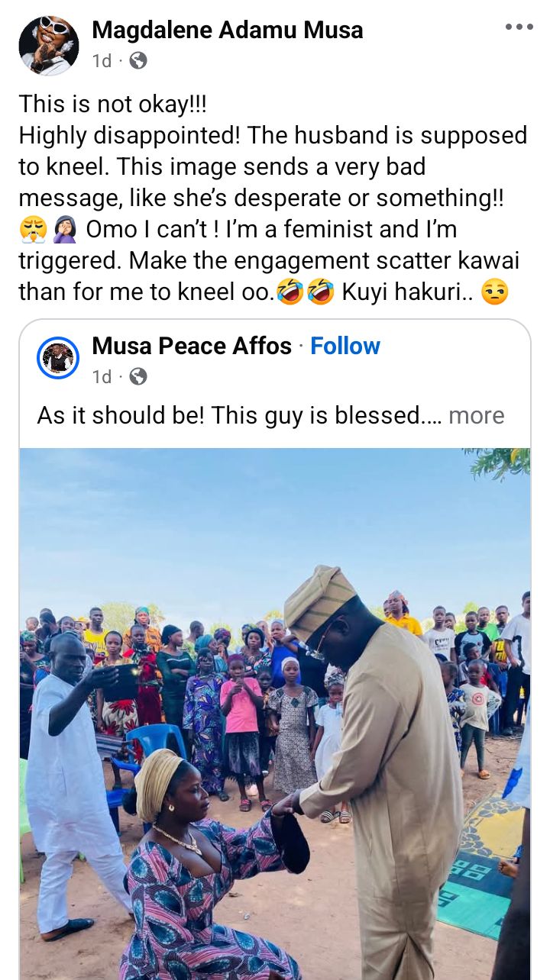Click the globe privacy icon in the shared post
Image resolution: width=550 pixels, height=980 pixels.
point(138,376)
